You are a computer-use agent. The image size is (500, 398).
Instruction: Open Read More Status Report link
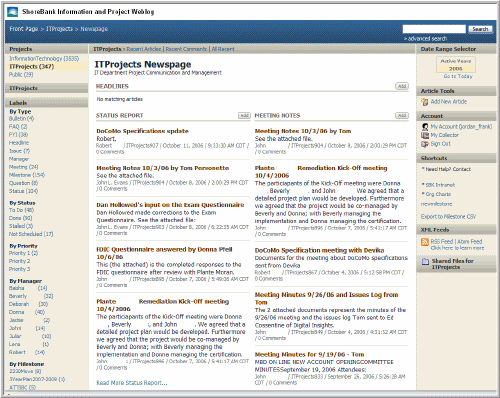click(x=132, y=383)
